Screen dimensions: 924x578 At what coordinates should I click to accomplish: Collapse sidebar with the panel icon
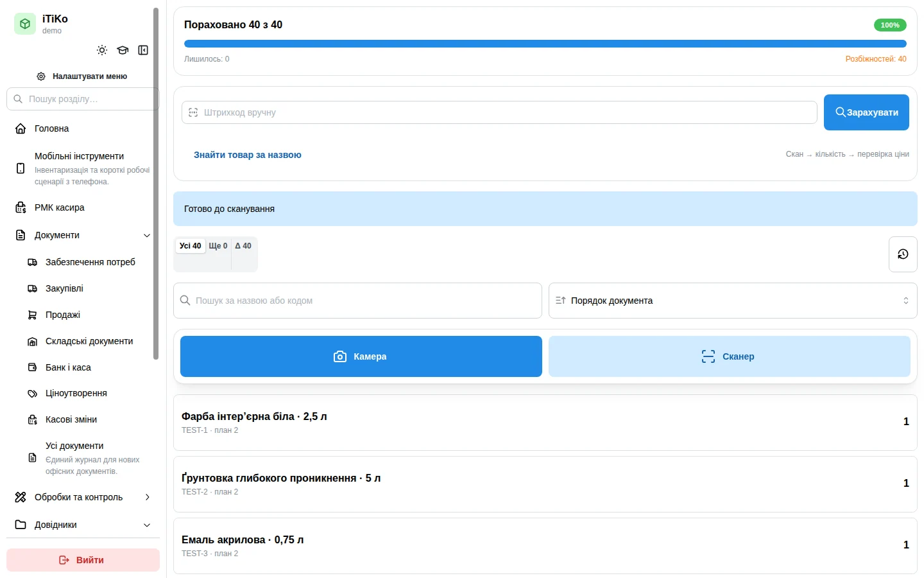[x=143, y=50]
